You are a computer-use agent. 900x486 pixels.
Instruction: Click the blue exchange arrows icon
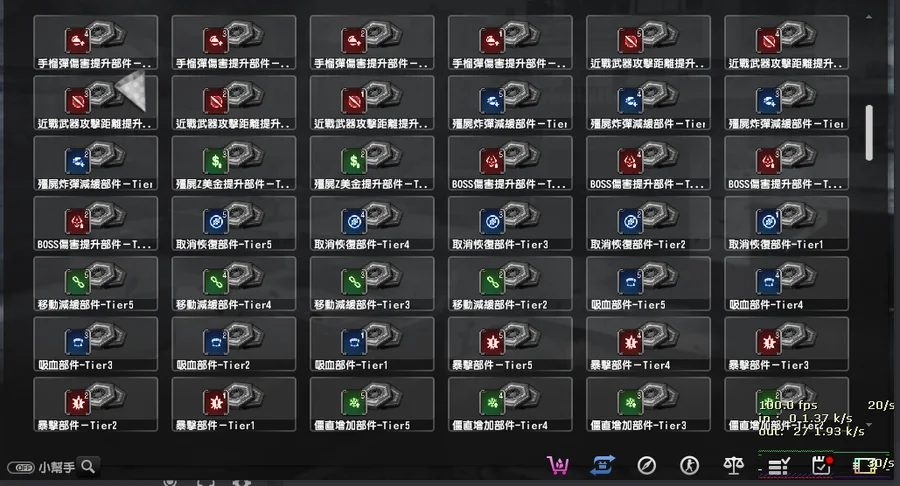(602, 465)
